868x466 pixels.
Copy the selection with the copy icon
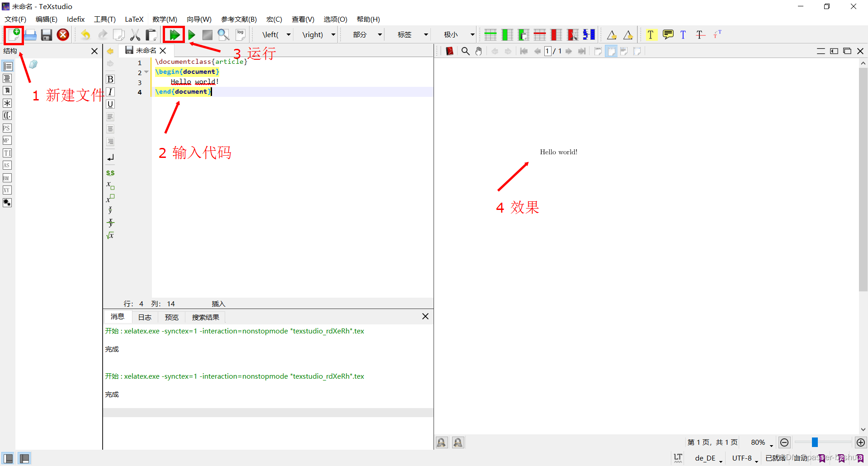pos(118,35)
